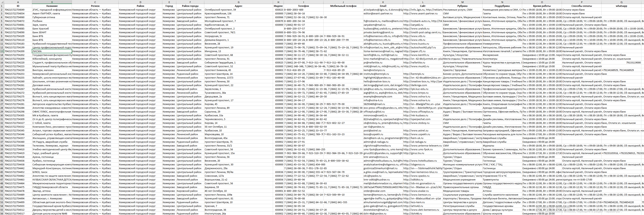Click the 'Сайт' header cell

point(422,6)
